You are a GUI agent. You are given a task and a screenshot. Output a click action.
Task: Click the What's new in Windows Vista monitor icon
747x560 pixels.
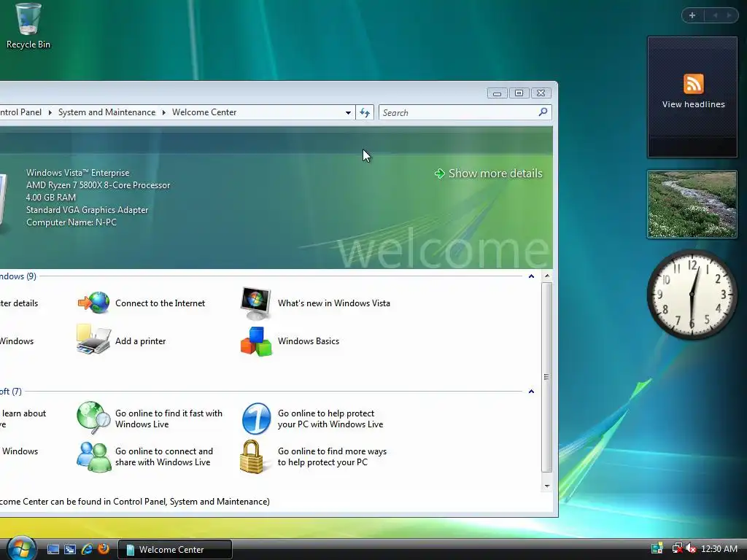[256, 303]
